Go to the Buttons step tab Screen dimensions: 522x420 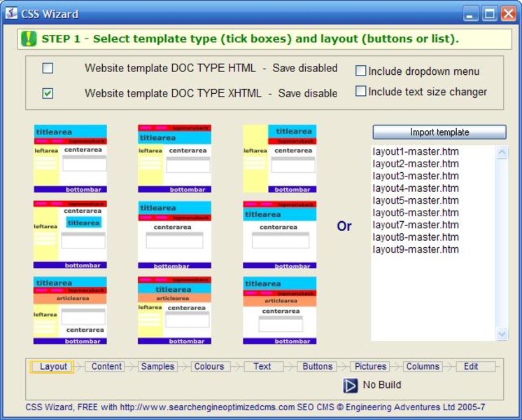[x=317, y=366]
